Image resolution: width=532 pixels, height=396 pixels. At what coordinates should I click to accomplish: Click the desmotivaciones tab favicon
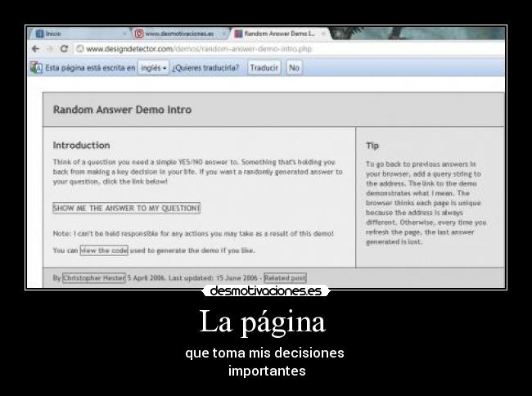tap(139, 34)
